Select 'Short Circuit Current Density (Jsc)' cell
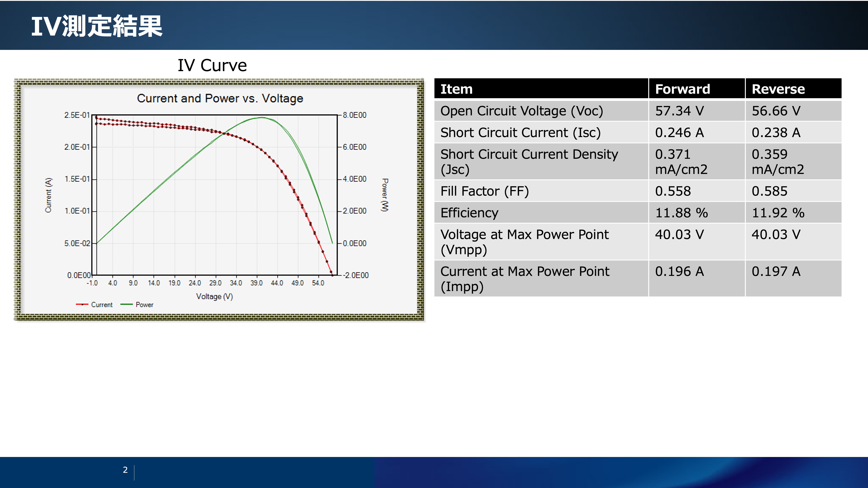This screenshot has height=488, width=868. click(x=541, y=162)
